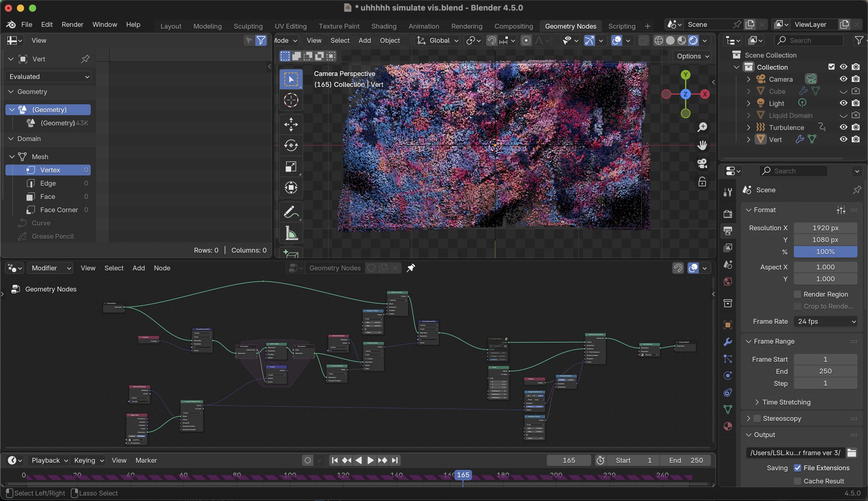Activate the Annotate tool
The height and width of the screenshot is (501, 868).
291,211
